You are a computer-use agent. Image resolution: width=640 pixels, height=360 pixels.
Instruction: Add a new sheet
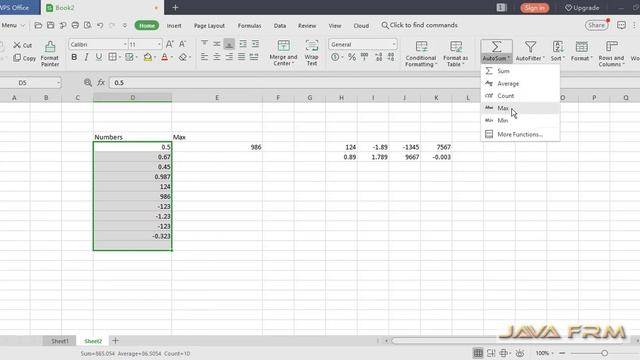[116, 340]
